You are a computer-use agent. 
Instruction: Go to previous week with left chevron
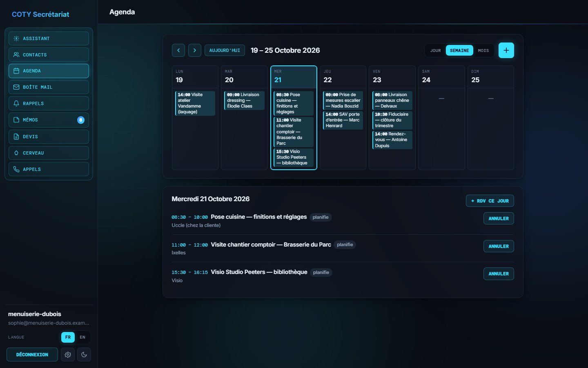click(178, 50)
